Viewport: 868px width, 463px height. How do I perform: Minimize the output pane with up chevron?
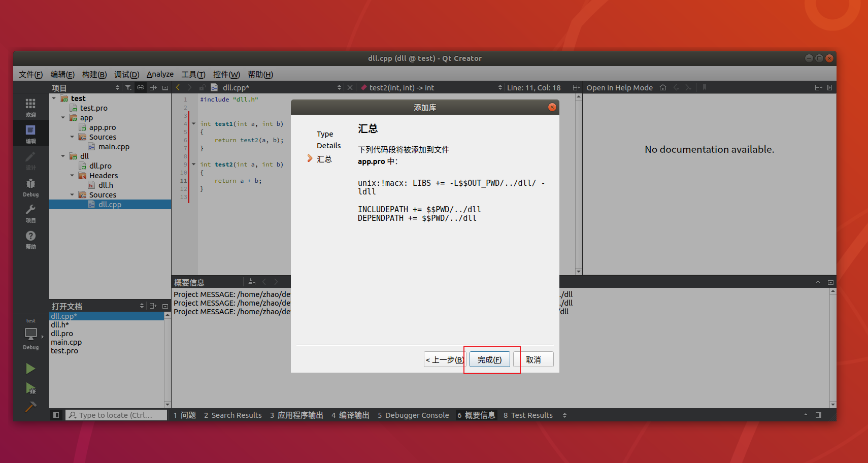tap(818, 282)
